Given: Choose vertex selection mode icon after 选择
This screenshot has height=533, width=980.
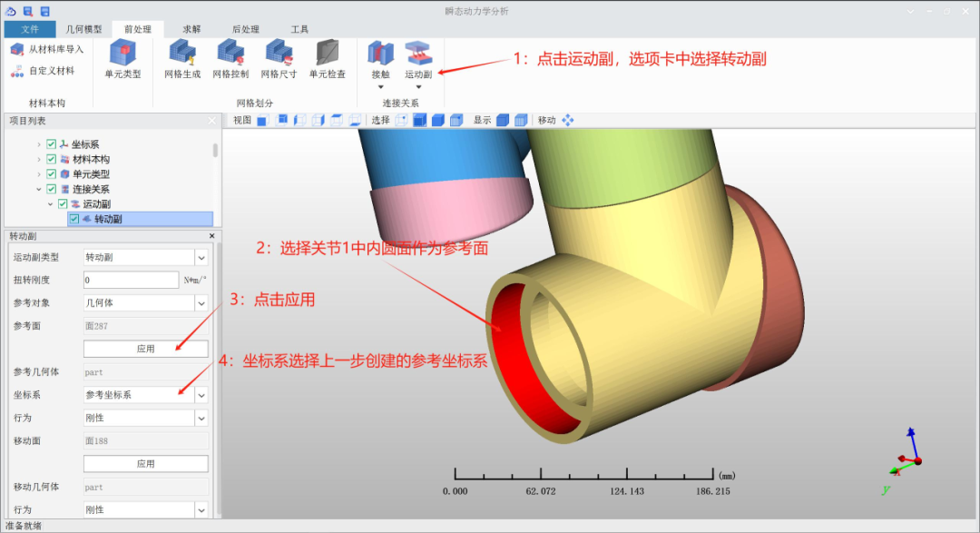Looking at the screenshot, I should 401,120.
